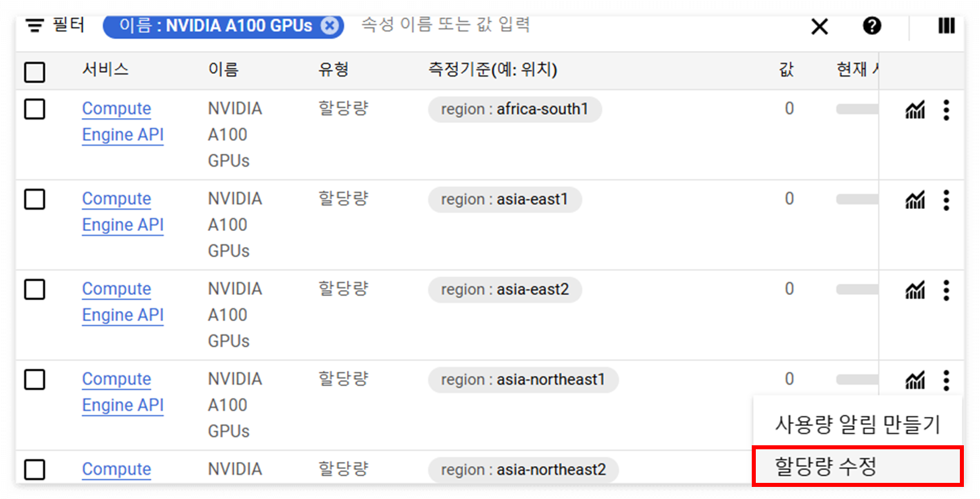Click region : asia-northeast2 chip
The height and width of the screenshot is (499, 980).
coord(524,469)
